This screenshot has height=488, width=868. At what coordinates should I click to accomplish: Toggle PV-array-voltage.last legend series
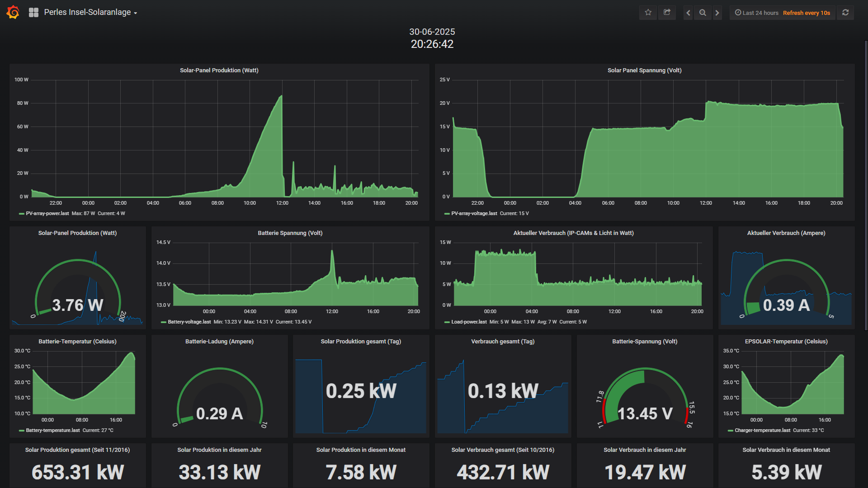tap(474, 213)
